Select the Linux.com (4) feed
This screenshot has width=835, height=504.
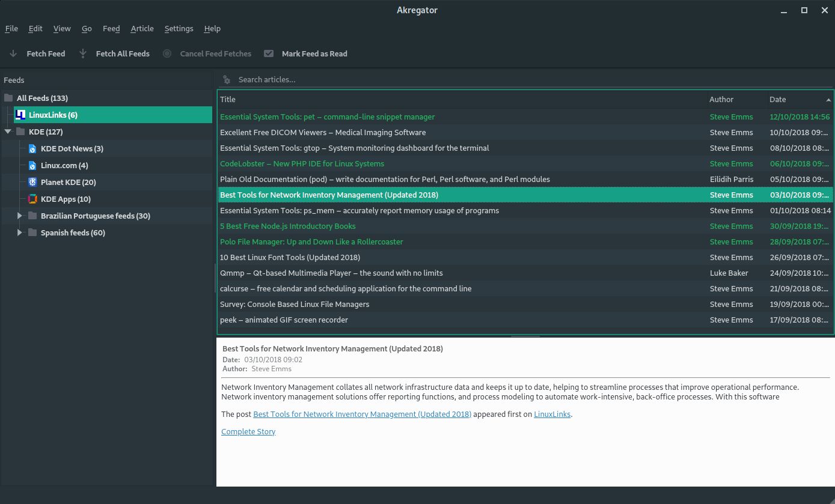(x=64, y=165)
